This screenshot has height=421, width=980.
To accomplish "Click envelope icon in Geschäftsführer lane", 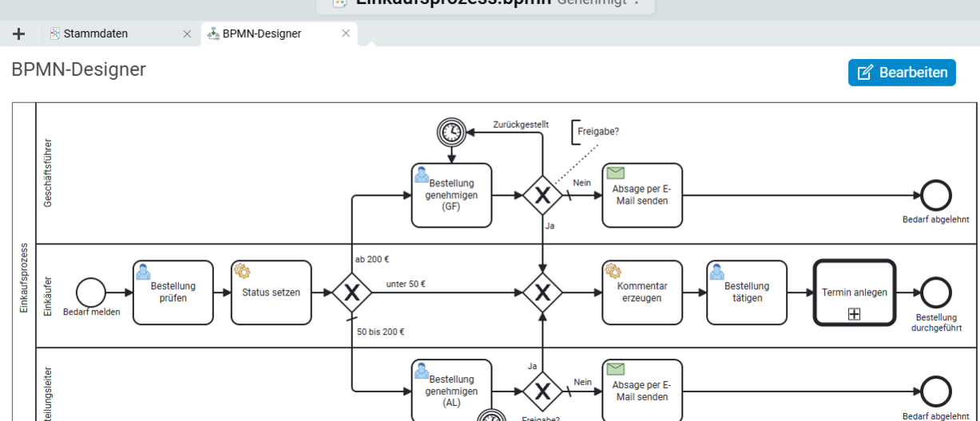I will (x=615, y=173).
